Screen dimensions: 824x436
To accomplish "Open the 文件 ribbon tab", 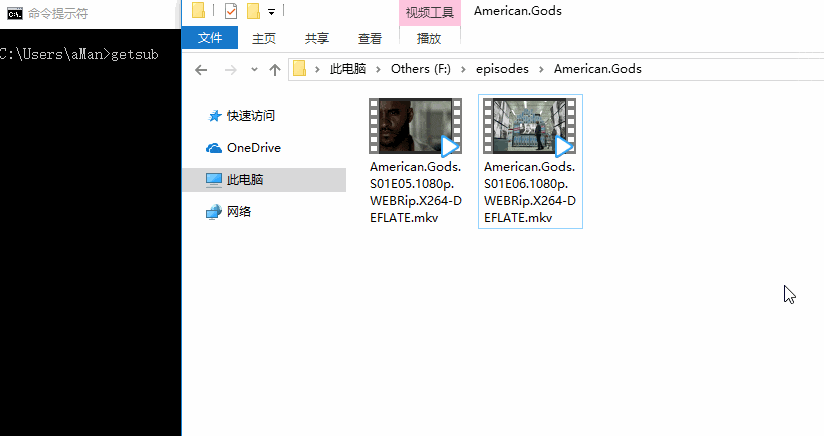I will pyautogui.click(x=210, y=38).
